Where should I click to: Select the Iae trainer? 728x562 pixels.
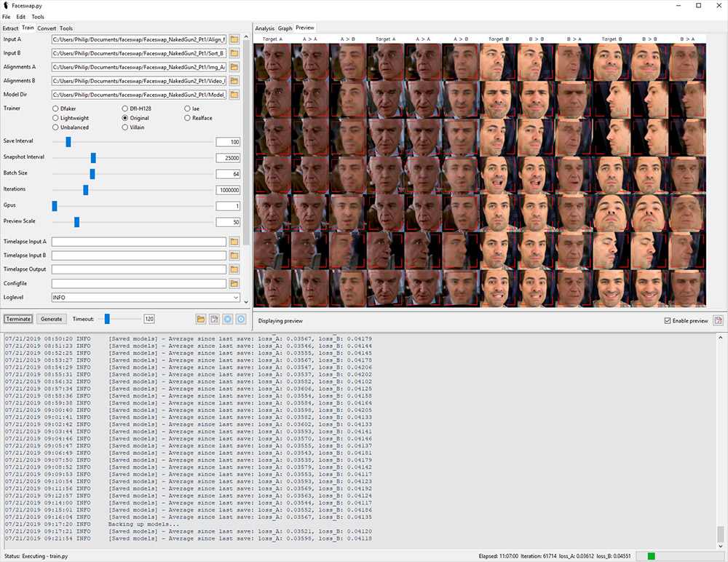point(191,108)
